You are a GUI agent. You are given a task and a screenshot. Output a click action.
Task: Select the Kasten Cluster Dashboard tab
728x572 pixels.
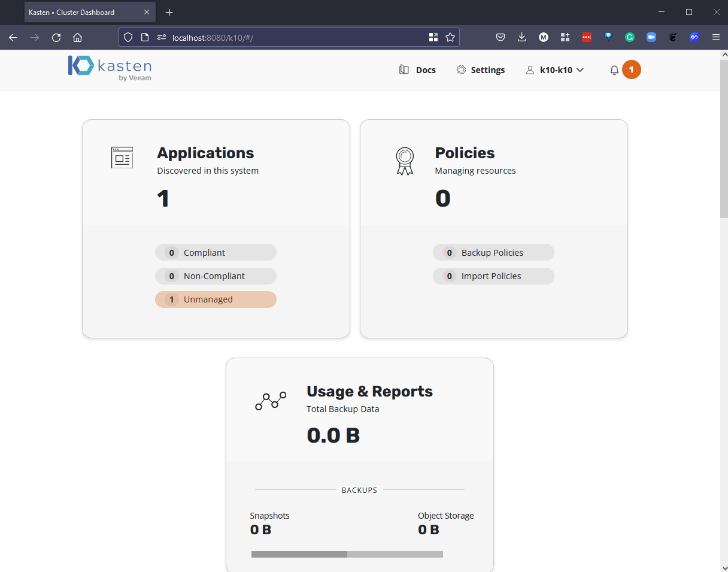tap(83, 12)
